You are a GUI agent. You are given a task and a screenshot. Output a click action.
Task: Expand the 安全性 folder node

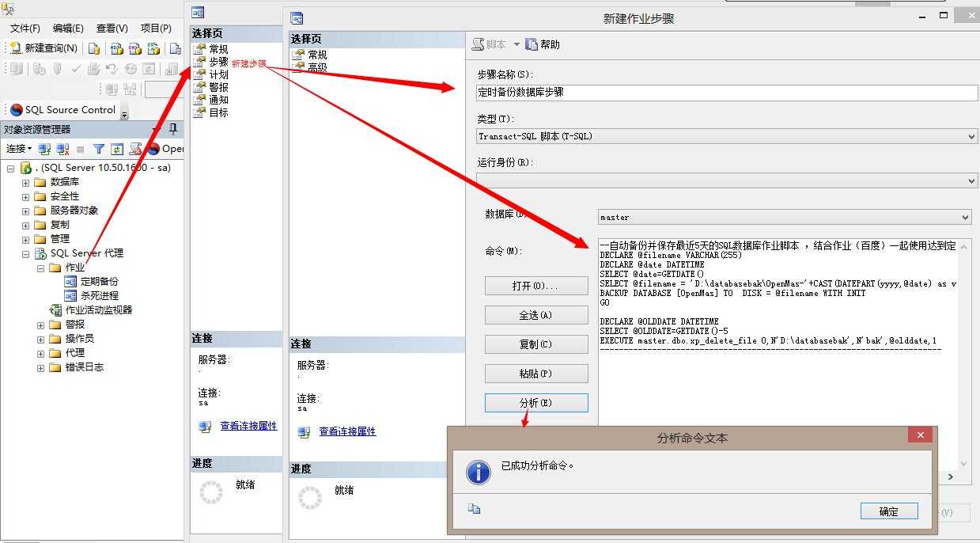[25, 196]
